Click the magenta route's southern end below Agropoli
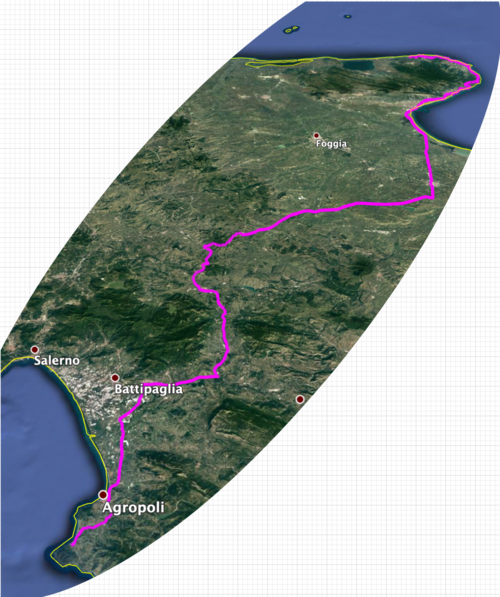This screenshot has height=597, width=500. 72,545
